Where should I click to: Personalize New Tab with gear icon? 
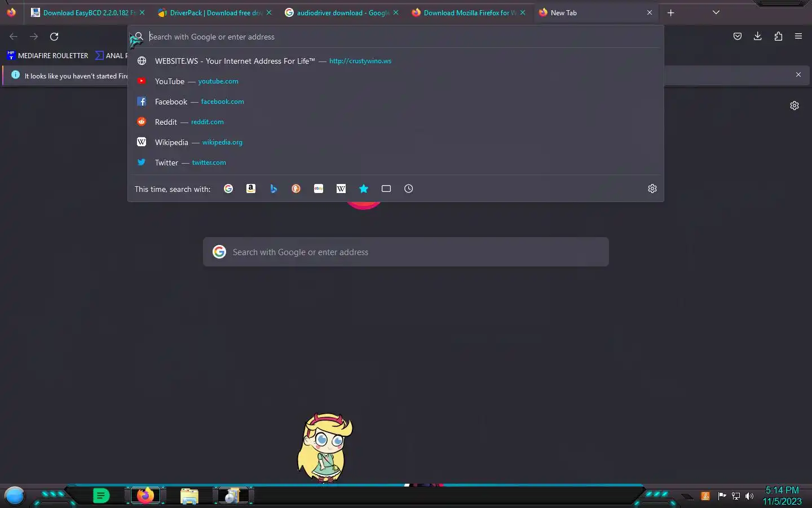[795, 106]
